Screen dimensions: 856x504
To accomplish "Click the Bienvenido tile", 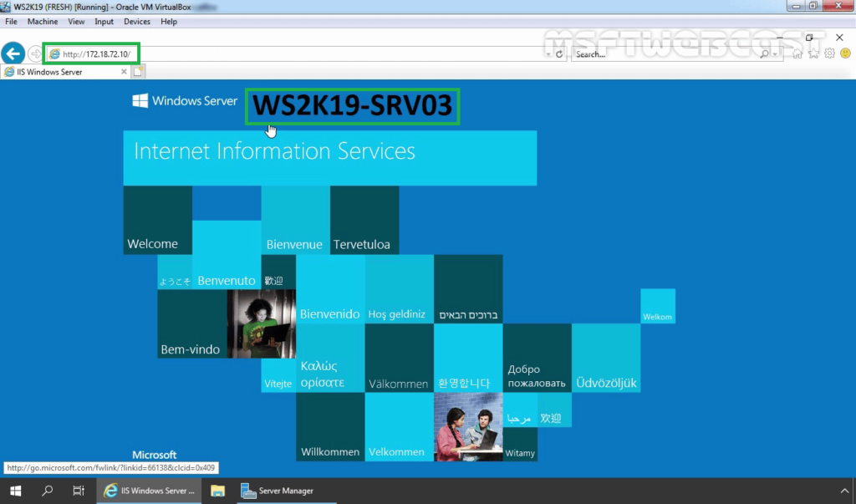I will [330, 289].
